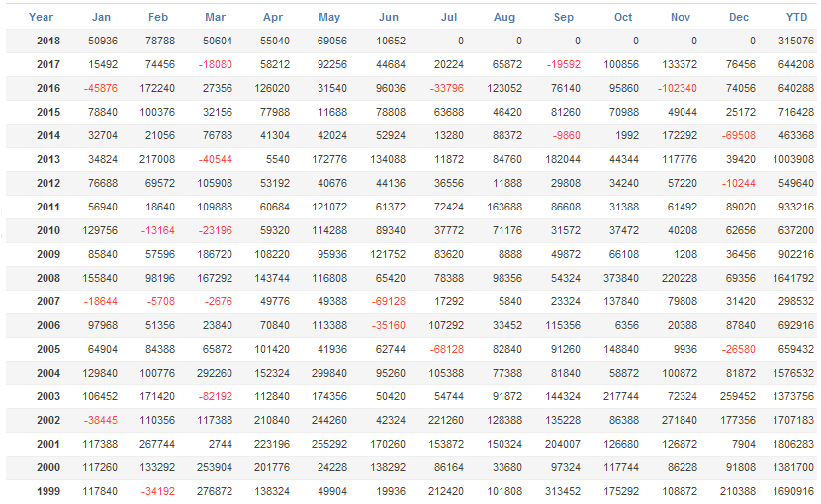Click the Sep column header
Image resolution: width=821 pixels, height=504 pixels.
(564, 17)
